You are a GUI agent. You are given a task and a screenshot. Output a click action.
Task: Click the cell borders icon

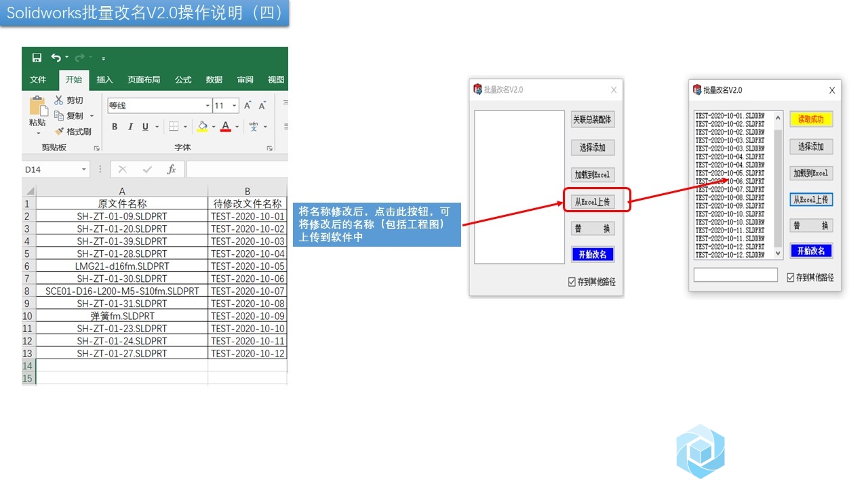[174, 127]
